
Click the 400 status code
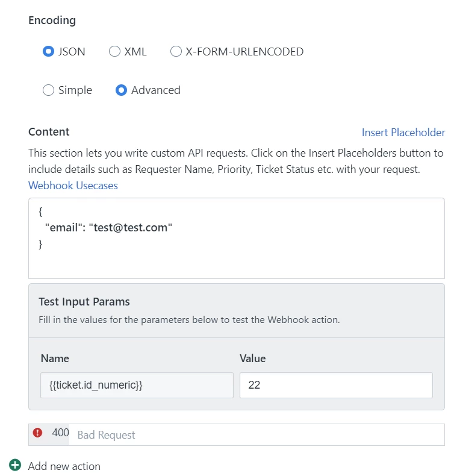pyautogui.click(x=60, y=433)
